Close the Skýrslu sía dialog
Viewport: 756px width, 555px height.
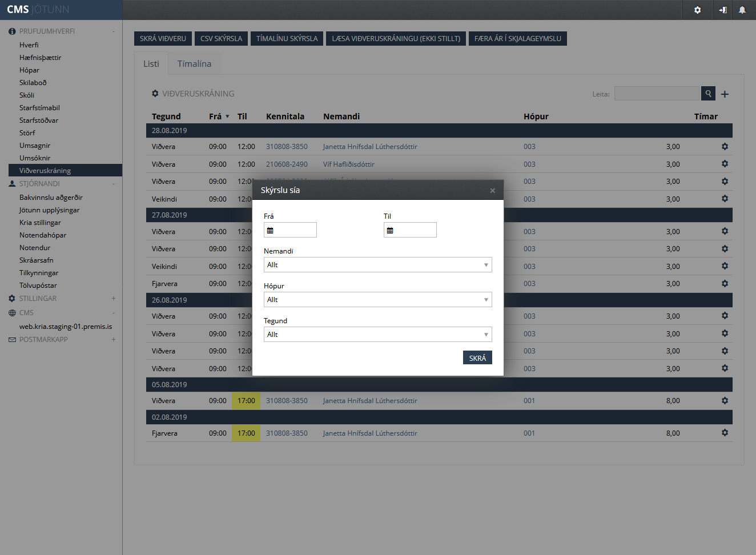tap(492, 191)
